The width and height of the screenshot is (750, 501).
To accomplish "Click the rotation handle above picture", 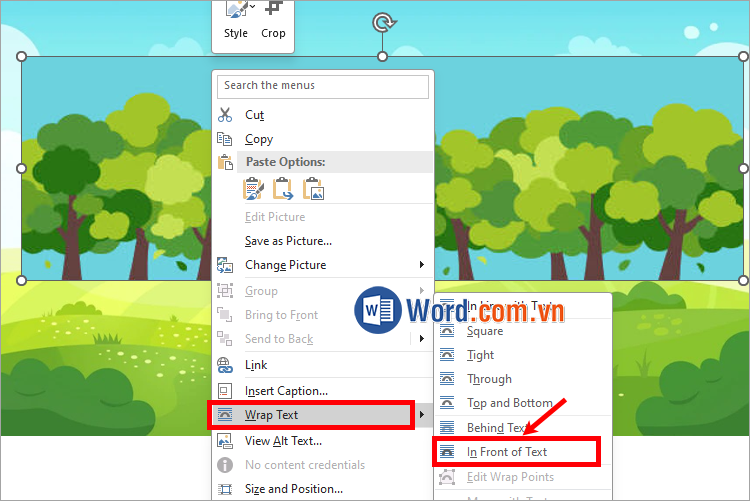I will click(x=383, y=22).
